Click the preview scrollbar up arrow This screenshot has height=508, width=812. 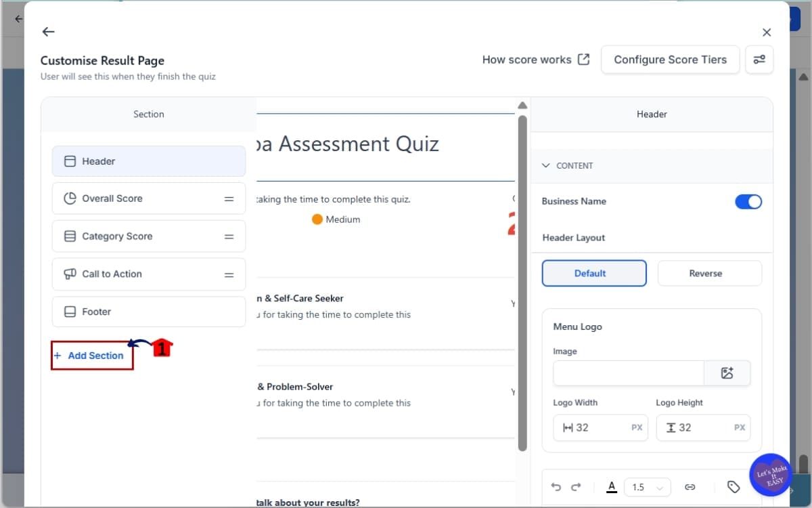pyautogui.click(x=522, y=106)
